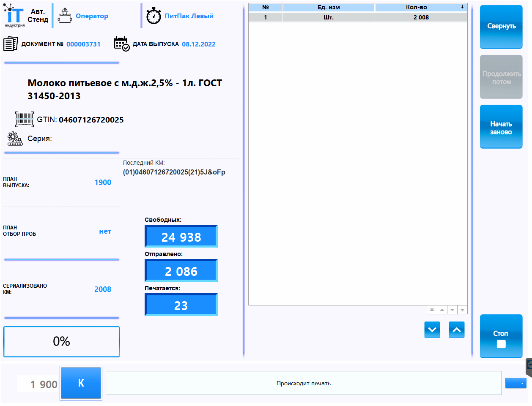Click the Происходит печать status field
The image size is (532, 406).
(304, 383)
